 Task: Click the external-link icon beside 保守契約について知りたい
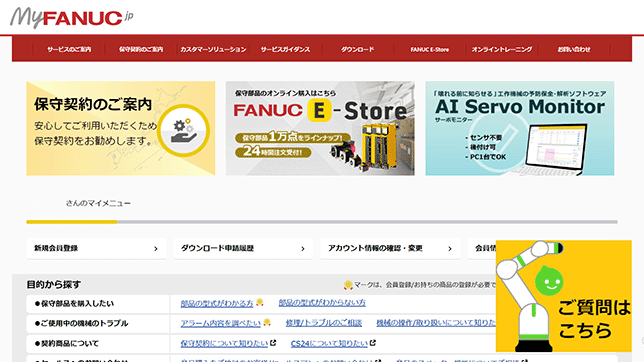(273, 342)
